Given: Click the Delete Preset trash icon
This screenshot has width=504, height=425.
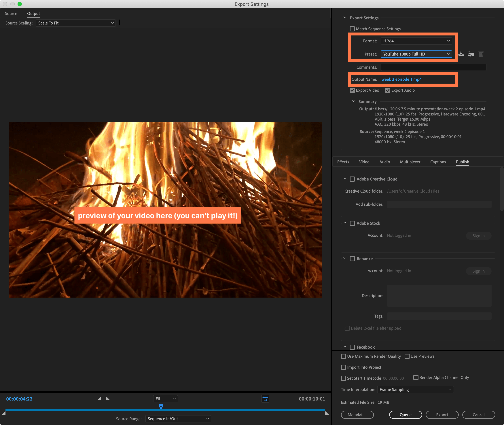Looking at the screenshot, I should [481, 54].
